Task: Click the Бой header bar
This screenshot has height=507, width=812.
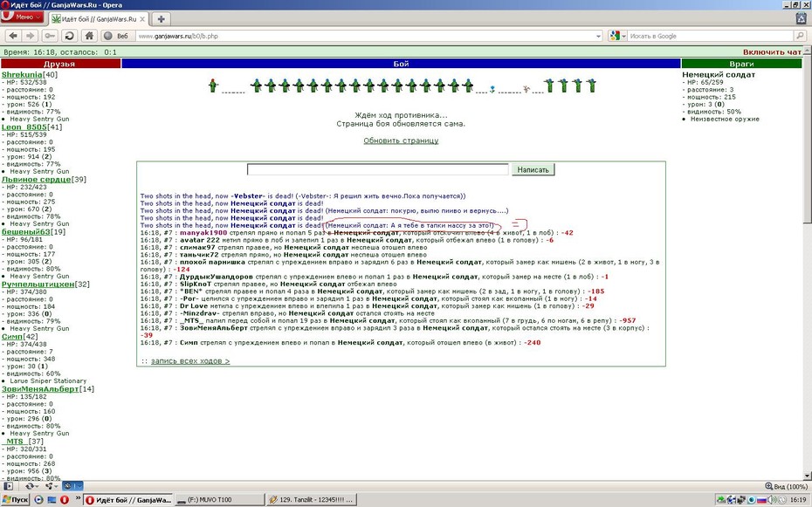Action: [401, 64]
